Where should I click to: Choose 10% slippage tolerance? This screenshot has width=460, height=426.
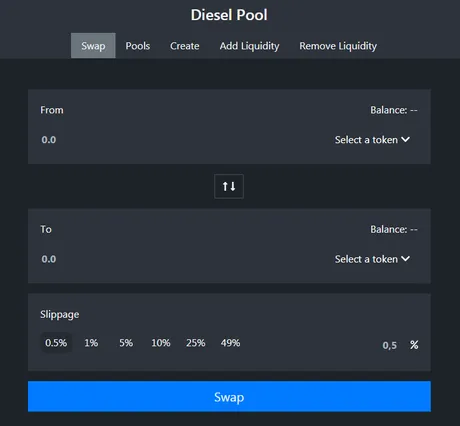point(161,343)
